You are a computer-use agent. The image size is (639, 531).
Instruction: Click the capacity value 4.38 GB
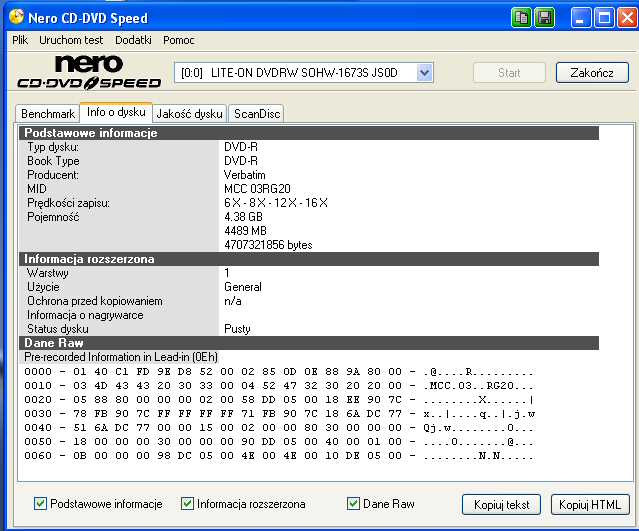click(243, 216)
